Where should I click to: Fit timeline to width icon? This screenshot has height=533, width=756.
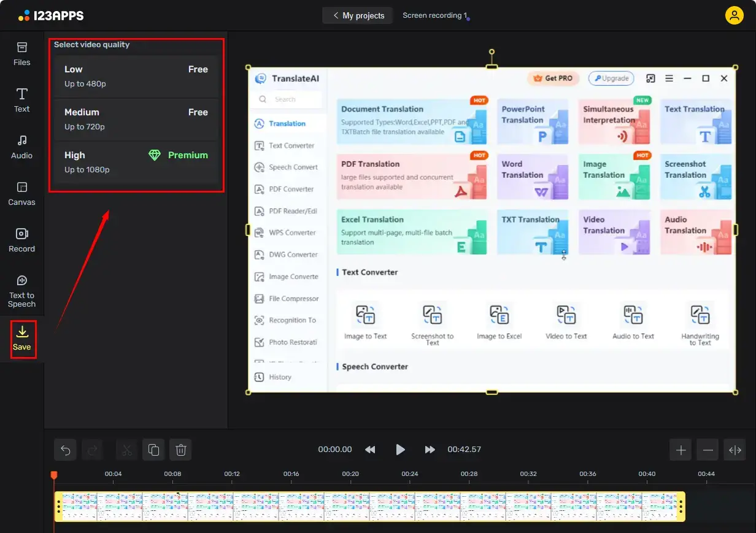click(735, 450)
